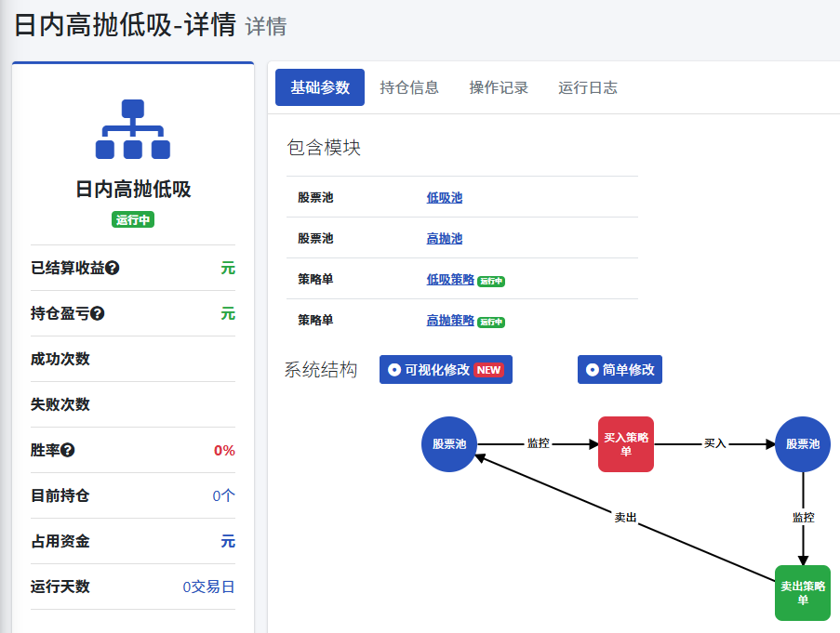The width and height of the screenshot is (840, 633).
Task: Click the green 卖出策略单 node
Action: (803, 593)
